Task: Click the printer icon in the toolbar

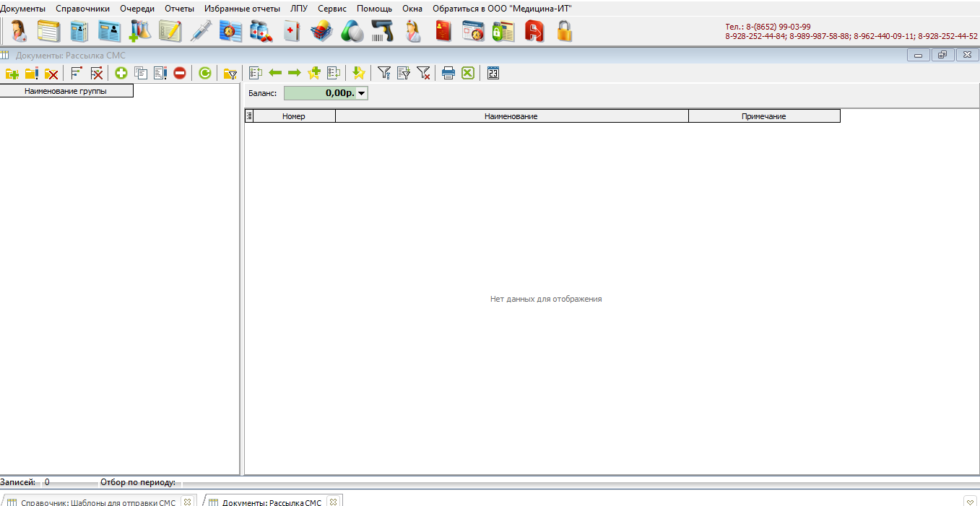Action: point(448,73)
